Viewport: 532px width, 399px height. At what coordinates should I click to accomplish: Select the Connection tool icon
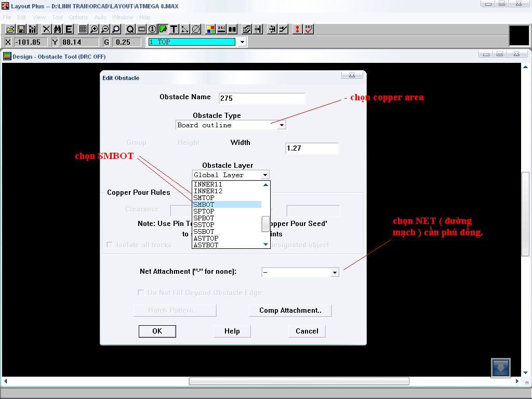coord(185,30)
